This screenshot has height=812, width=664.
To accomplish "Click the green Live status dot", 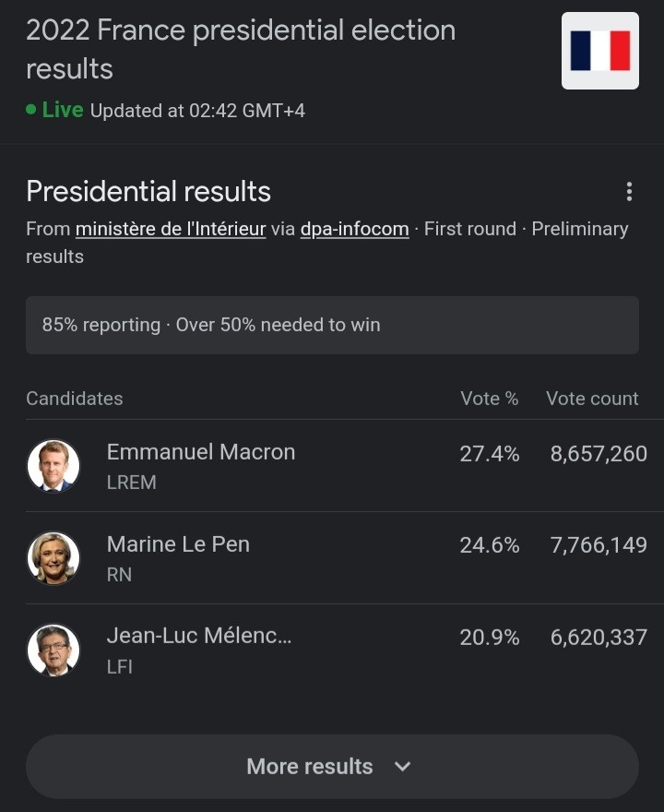I will pyautogui.click(x=31, y=109).
